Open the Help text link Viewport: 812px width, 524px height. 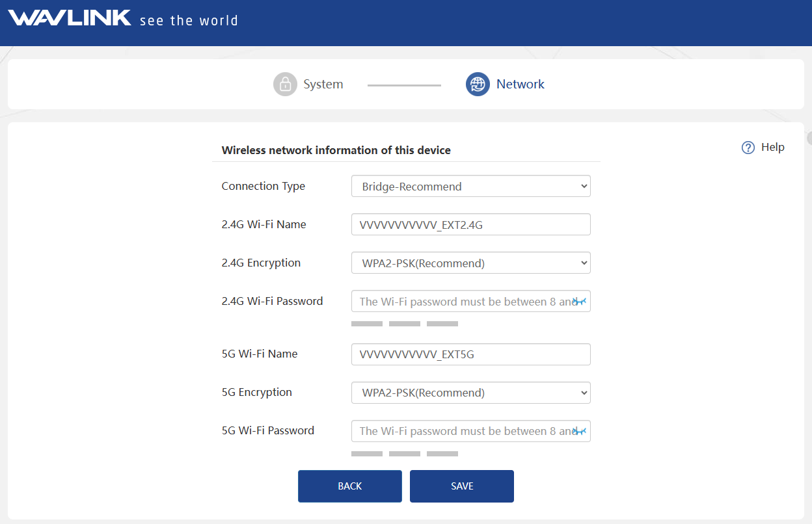(x=772, y=148)
